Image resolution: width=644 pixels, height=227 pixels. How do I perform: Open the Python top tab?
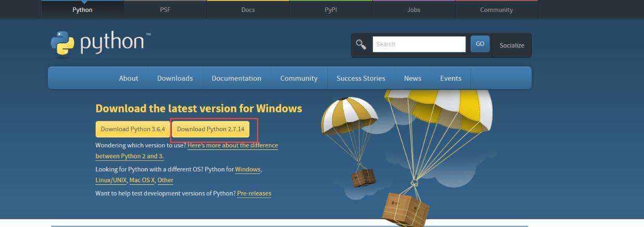(83, 10)
